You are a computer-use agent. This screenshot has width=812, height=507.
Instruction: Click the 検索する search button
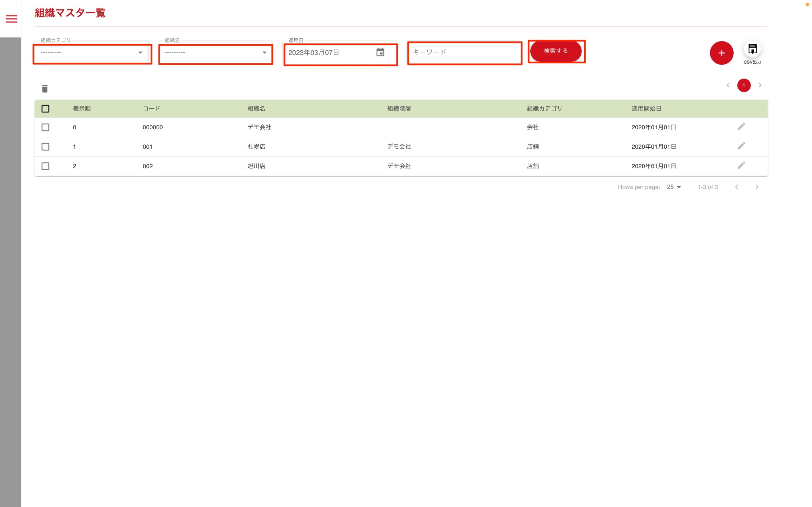coord(556,51)
